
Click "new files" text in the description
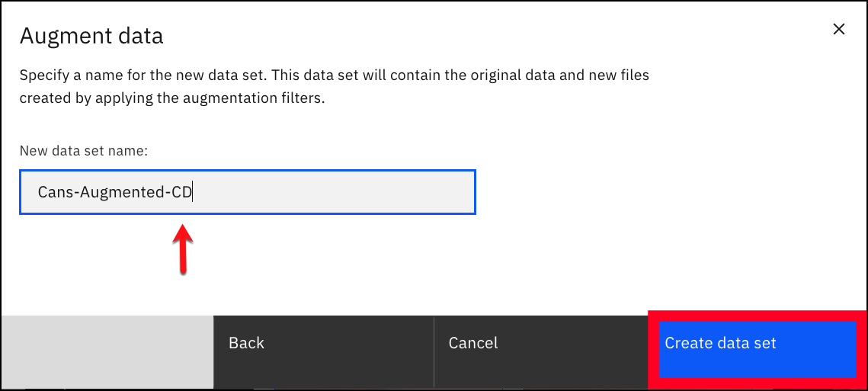[617, 75]
